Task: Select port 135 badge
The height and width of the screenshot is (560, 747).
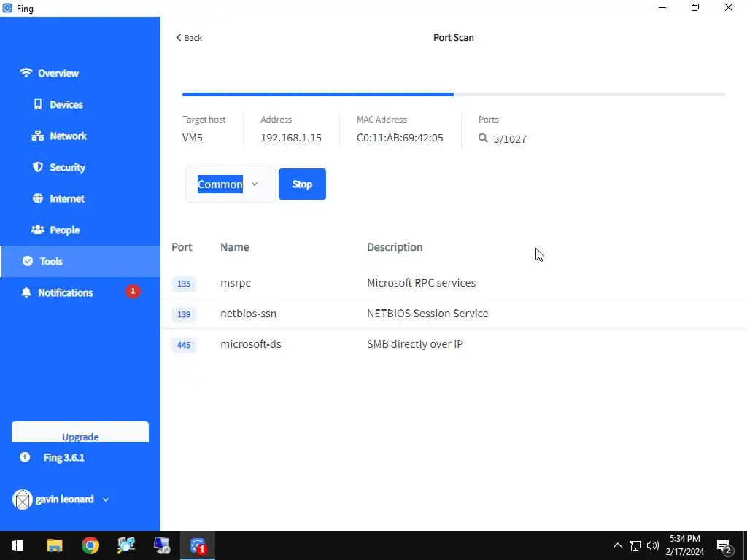Action: coord(183,284)
